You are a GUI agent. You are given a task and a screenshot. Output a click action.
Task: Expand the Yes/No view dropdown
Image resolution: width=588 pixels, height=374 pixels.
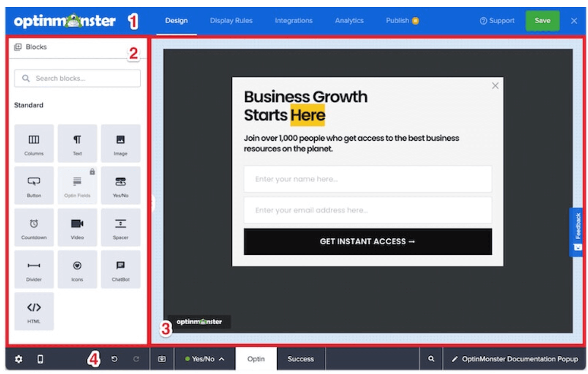pos(205,359)
